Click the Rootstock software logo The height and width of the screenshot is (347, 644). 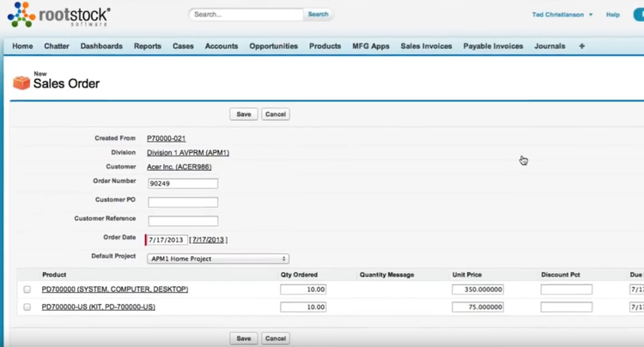pos(58,15)
